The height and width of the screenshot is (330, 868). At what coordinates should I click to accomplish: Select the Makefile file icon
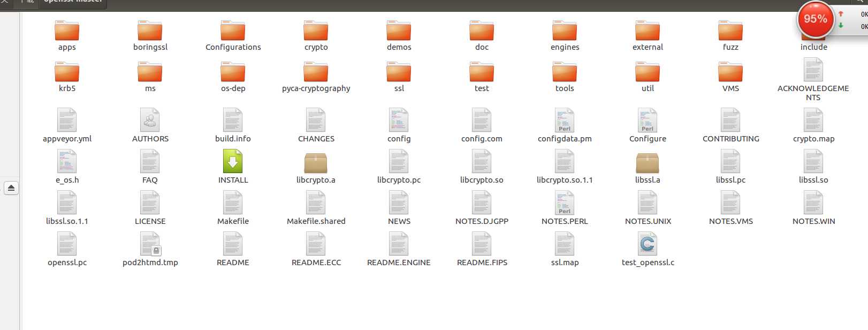click(x=233, y=202)
